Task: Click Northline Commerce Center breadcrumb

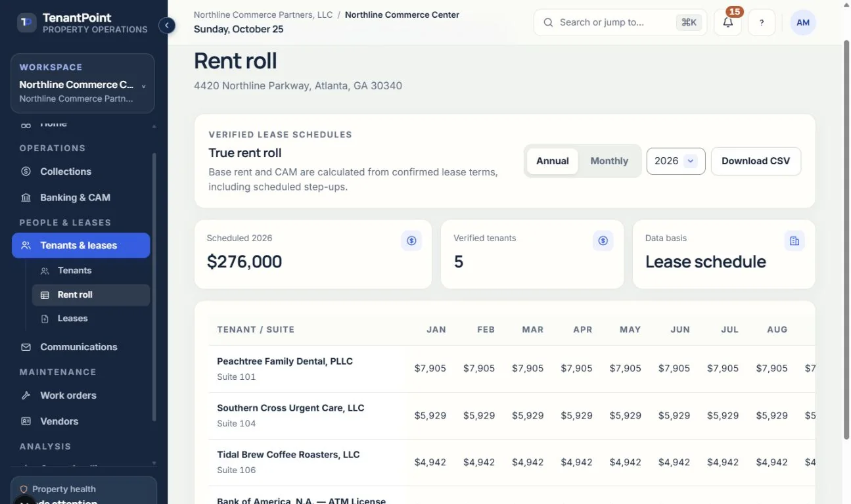Action: click(402, 14)
